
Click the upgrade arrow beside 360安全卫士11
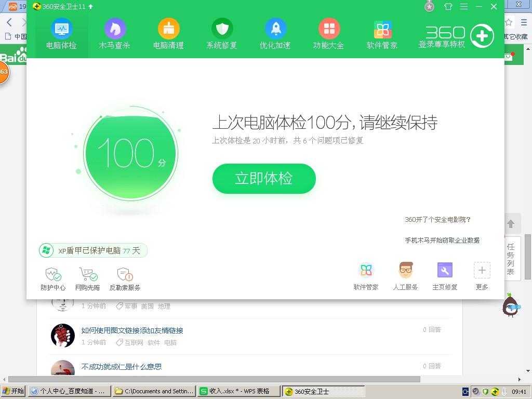(x=90, y=6)
